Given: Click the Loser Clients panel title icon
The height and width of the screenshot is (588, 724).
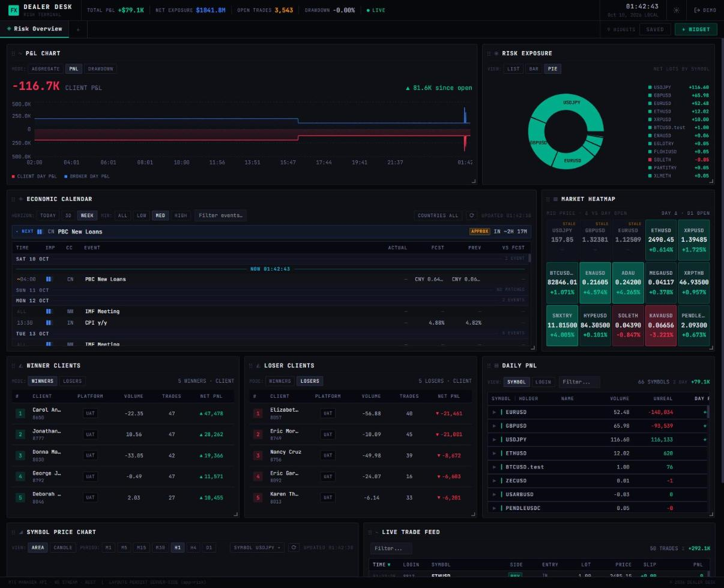Looking at the screenshot, I should 258,365.
